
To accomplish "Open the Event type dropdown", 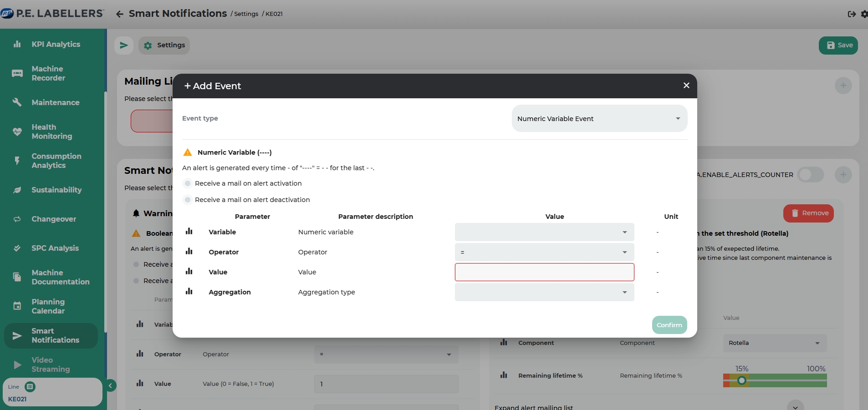I will click(599, 119).
